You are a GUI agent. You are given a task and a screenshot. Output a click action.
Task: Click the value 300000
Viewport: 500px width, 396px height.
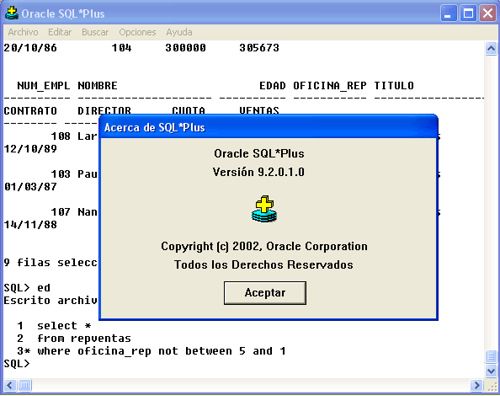click(x=186, y=48)
